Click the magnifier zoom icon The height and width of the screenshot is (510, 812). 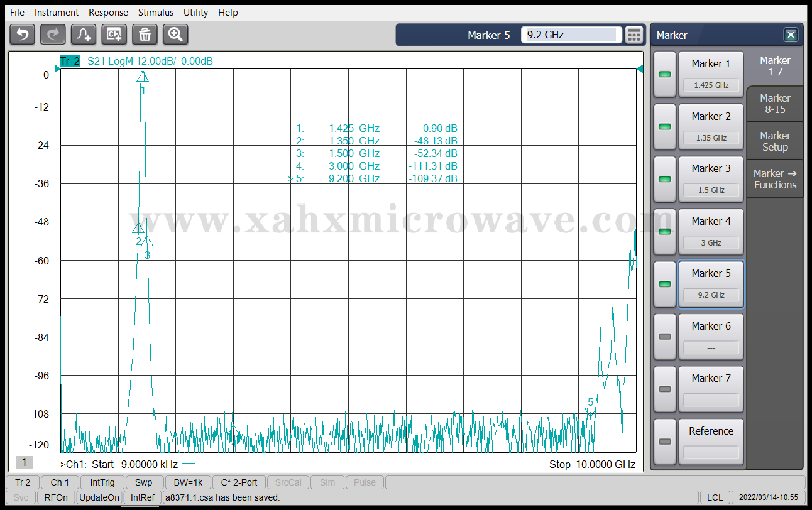click(175, 35)
